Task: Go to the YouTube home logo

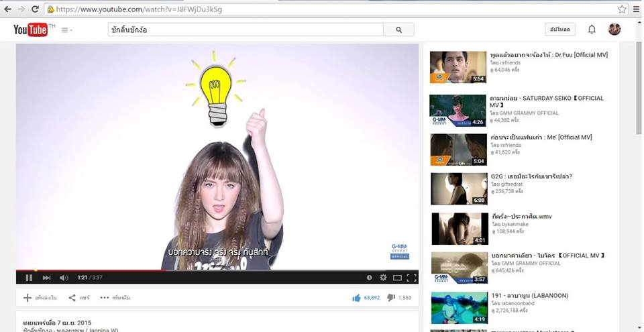Action: pos(31,30)
